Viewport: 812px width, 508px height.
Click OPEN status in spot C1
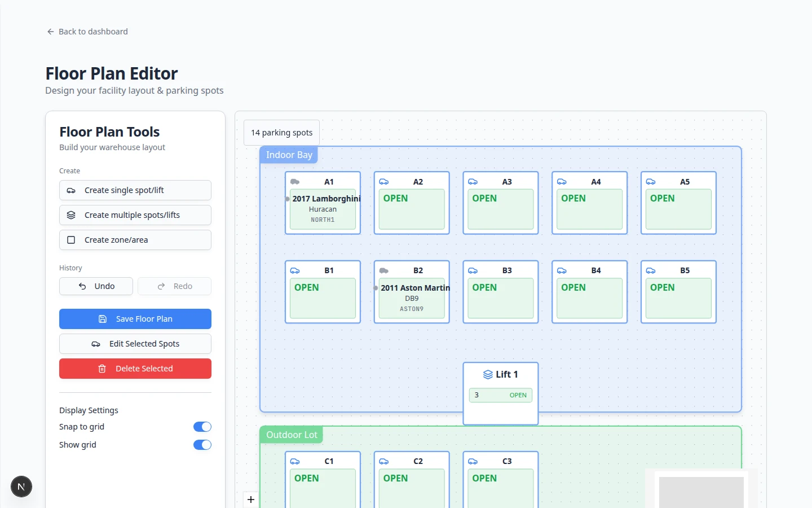click(x=307, y=478)
